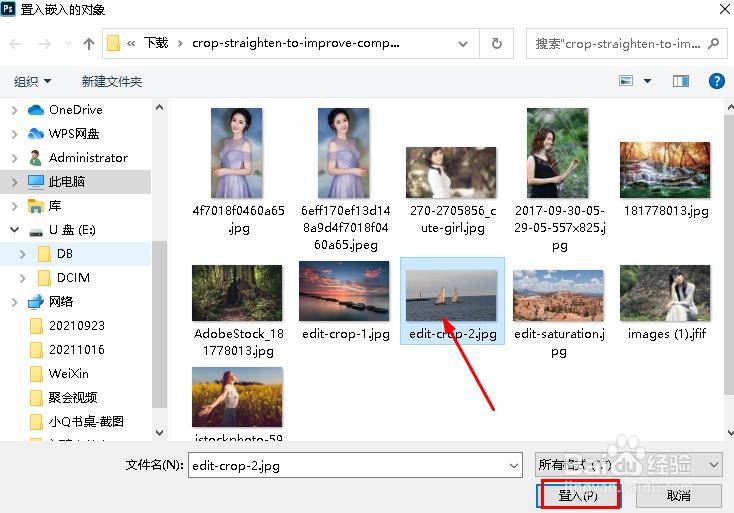Select forest thumbnail AdobeStock_181778013.jpg
This screenshot has height=513, width=734.
[237, 293]
